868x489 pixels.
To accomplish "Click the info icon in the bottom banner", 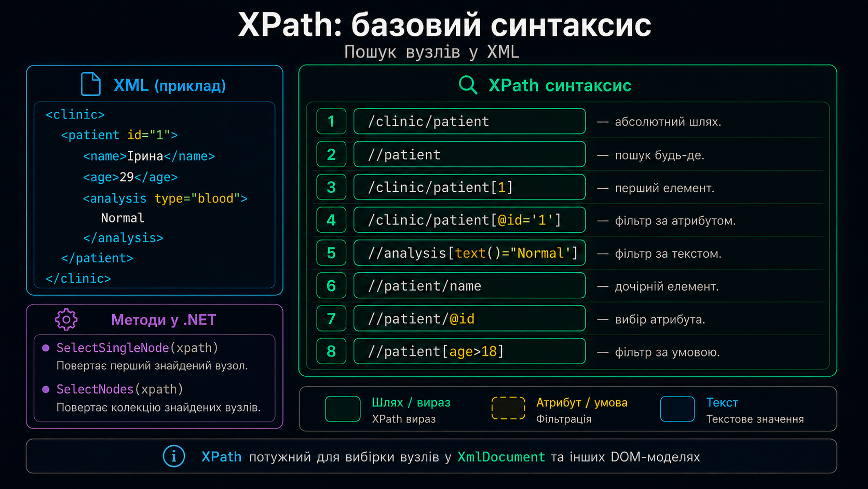I will (x=174, y=456).
